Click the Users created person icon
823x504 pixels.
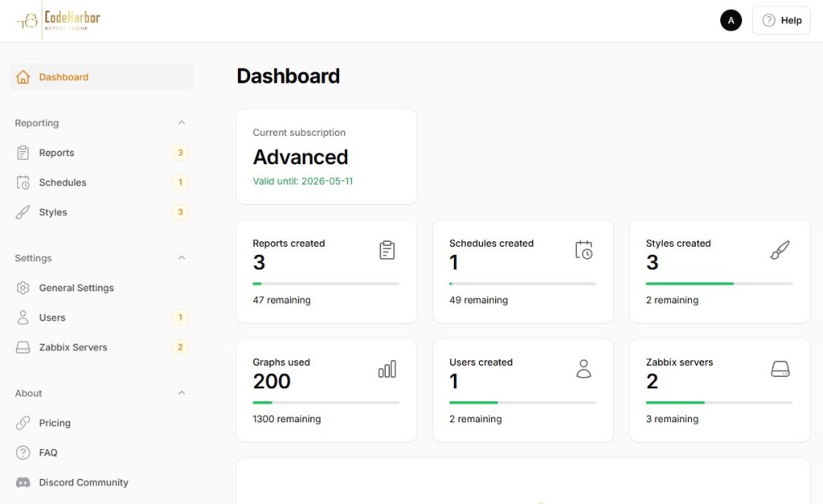(x=583, y=369)
